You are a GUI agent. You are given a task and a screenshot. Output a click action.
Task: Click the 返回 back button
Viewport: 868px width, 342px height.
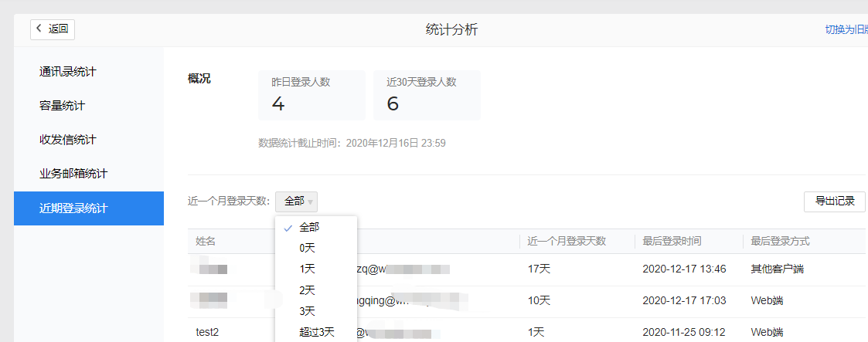point(53,29)
